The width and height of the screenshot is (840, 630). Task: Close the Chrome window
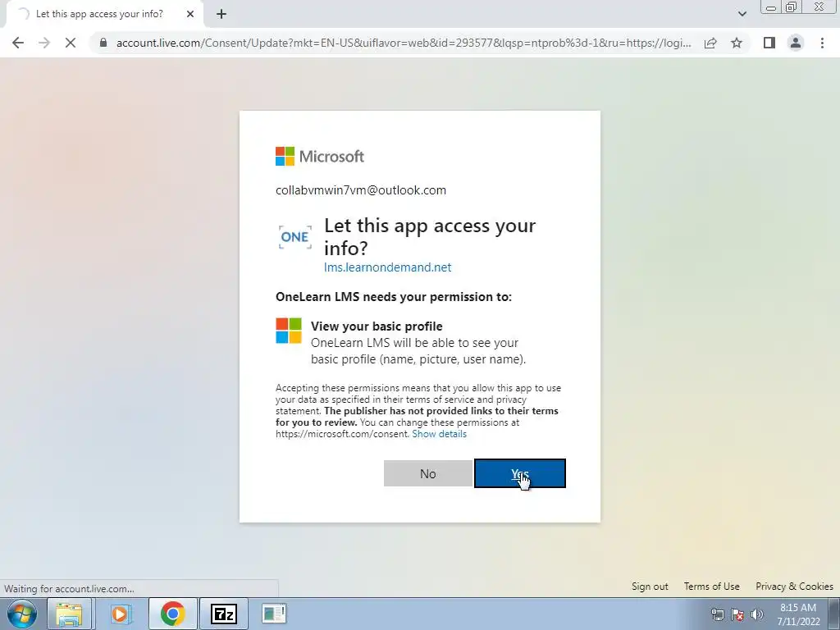819,7
